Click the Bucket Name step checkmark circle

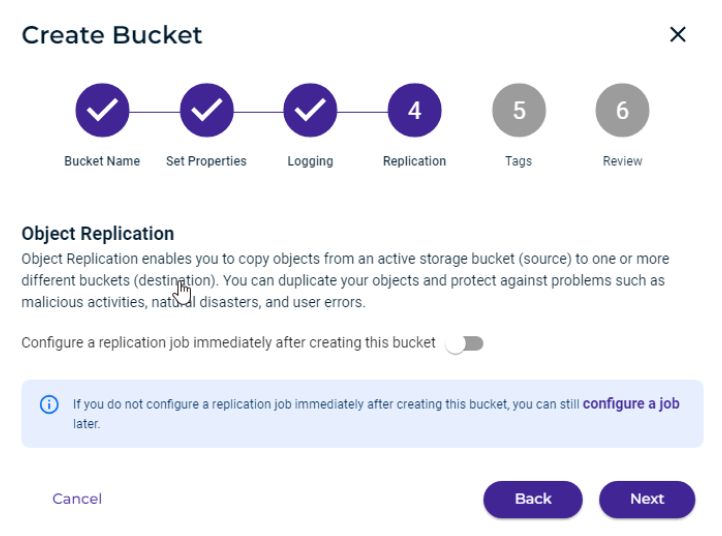point(102,110)
